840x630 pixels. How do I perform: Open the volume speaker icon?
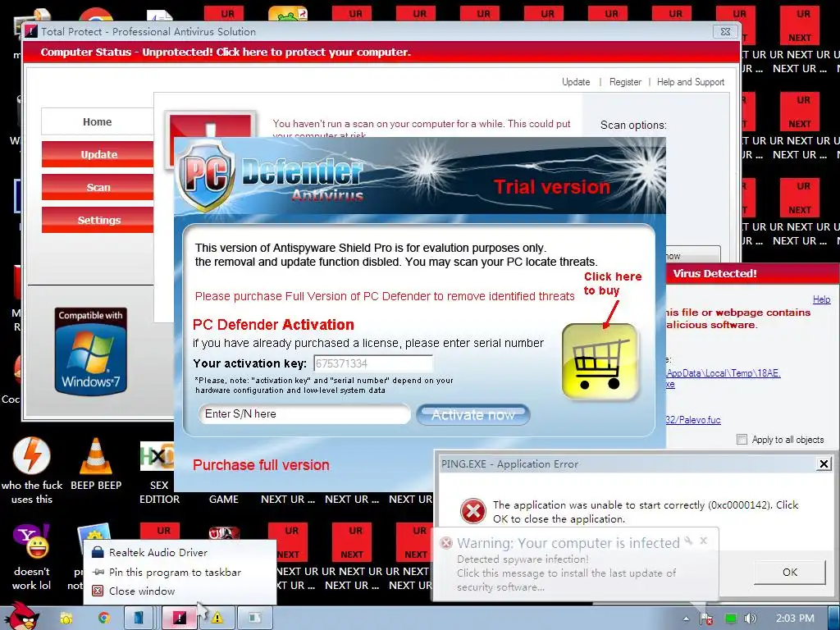click(x=751, y=619)
